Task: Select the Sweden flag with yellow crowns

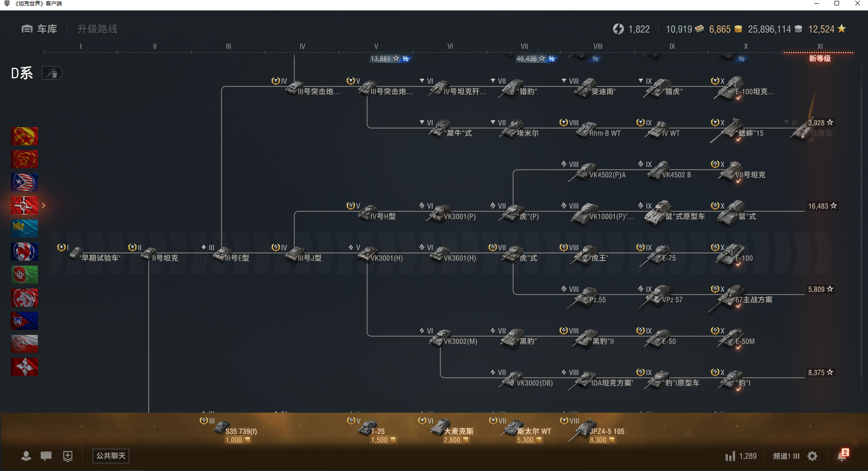Action: pyautogui.click(x=24, y=228)
